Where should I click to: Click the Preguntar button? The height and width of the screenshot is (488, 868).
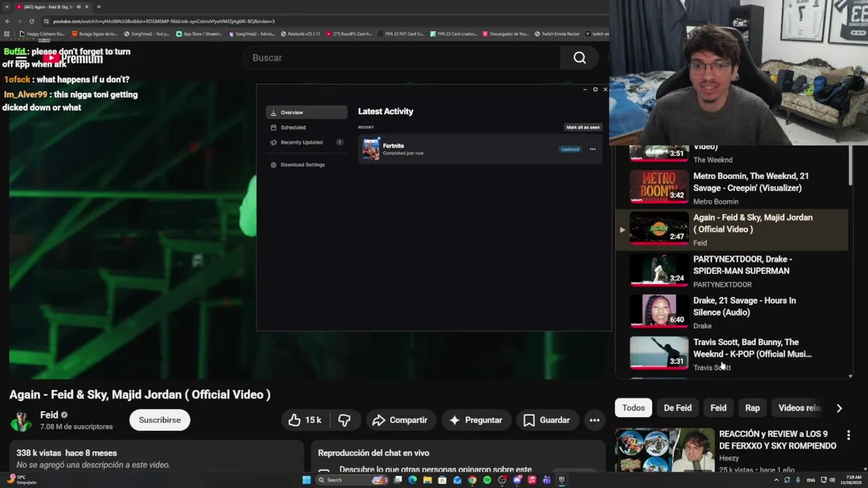[476, 420]
